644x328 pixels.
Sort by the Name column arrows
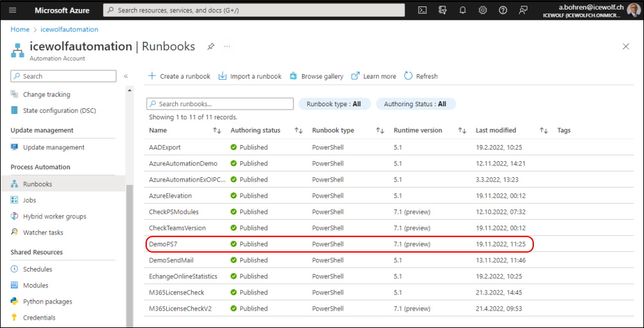click(217, 131)
